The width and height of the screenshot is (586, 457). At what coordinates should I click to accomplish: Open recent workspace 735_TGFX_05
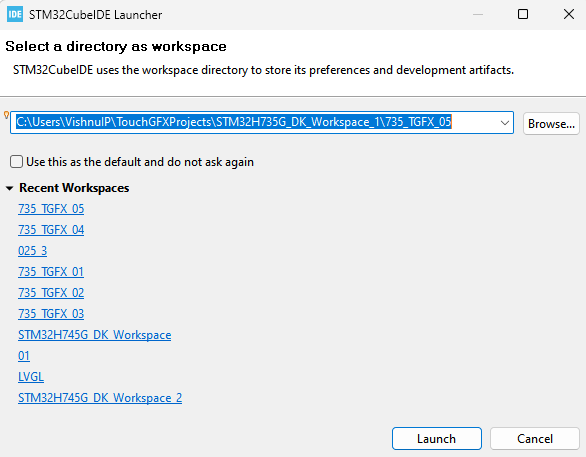(x=51, y=209)
